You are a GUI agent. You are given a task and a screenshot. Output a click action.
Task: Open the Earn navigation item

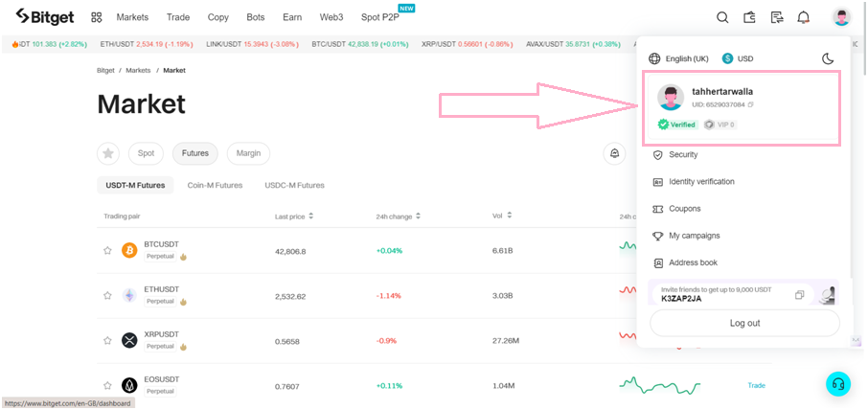coord(292,17)
